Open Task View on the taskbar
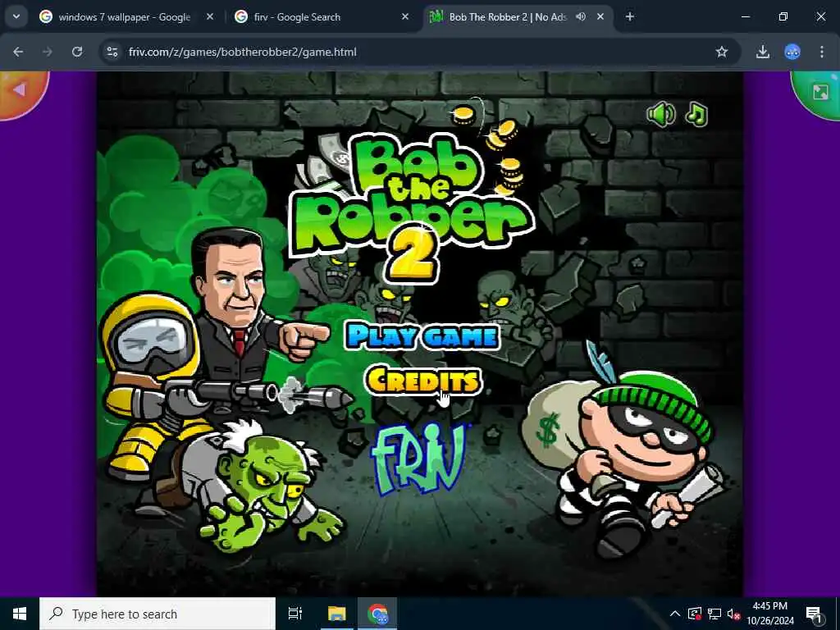Image resolution: width=840 pixels, height=630 pixels. point(295,614)
